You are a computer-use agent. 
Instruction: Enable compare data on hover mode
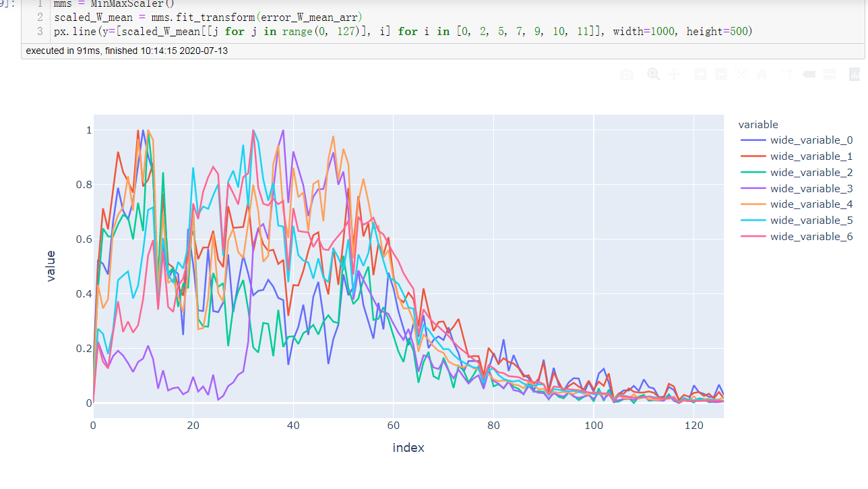point(830,74)
